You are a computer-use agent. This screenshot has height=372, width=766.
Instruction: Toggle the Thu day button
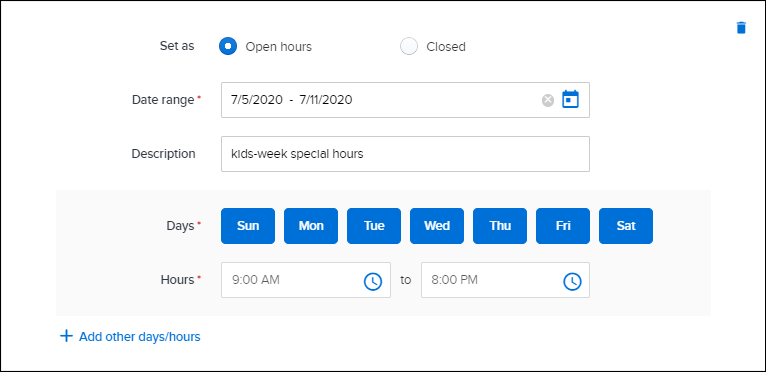500,226
